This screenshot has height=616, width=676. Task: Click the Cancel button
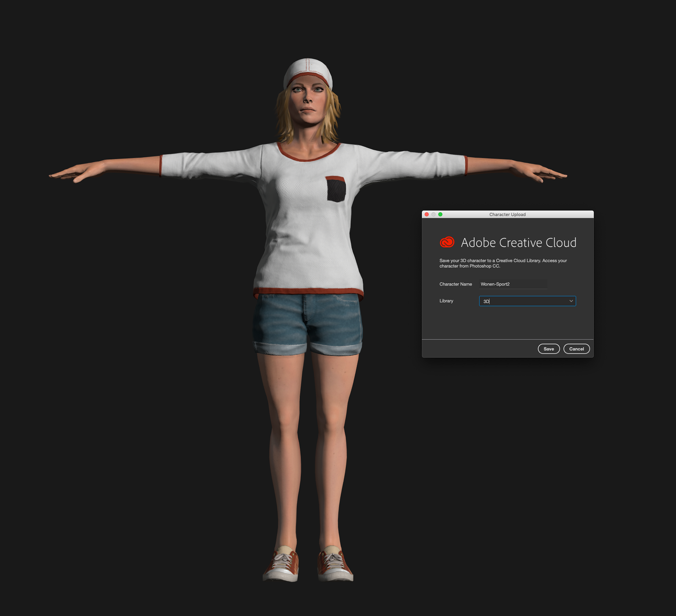point(576,349)
